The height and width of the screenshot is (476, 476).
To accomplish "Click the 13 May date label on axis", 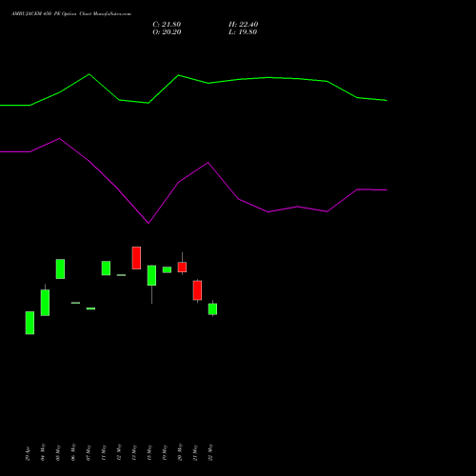I will tap(134, 452).
